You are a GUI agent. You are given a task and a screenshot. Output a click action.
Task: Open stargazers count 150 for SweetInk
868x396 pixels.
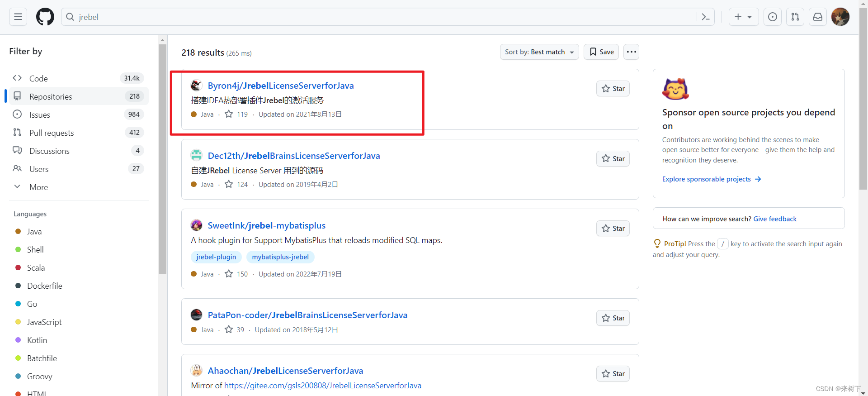(236, 274)
